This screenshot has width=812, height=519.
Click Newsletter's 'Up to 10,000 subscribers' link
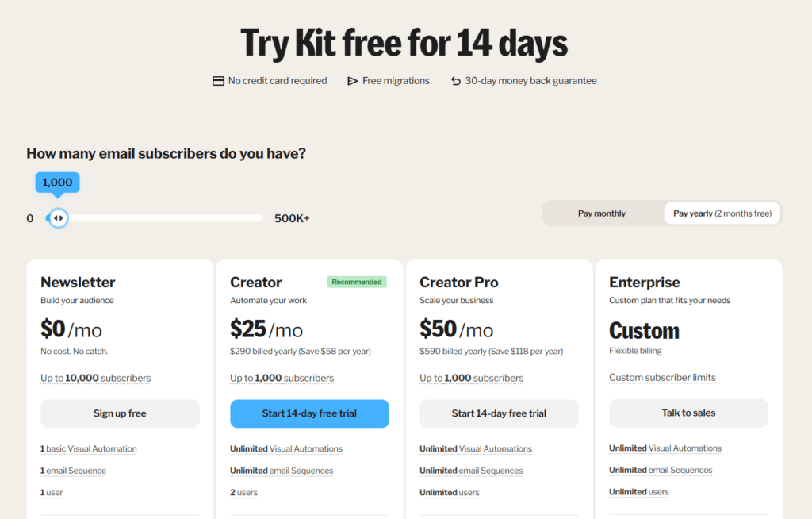pos(96,379)
